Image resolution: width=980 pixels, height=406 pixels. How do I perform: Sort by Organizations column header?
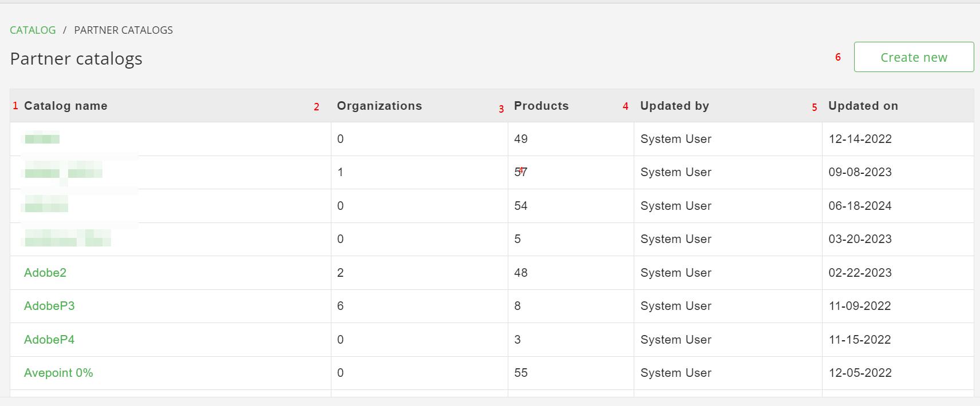click(379, 106)
